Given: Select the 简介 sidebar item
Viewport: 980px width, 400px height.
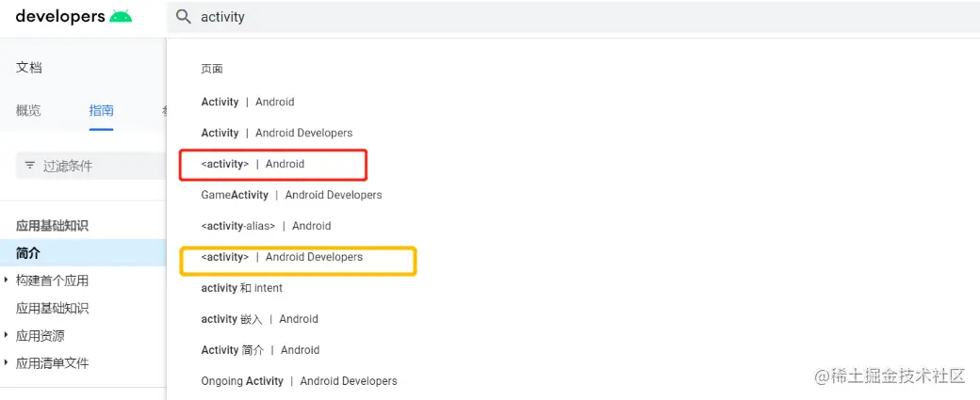Looking at the screenshot, I should pos(28,253).
